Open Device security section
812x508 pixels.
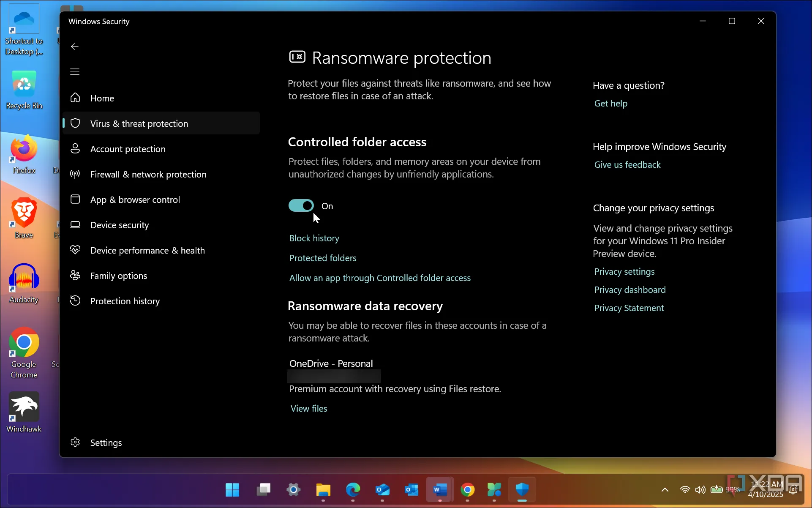tap(119, 225)
